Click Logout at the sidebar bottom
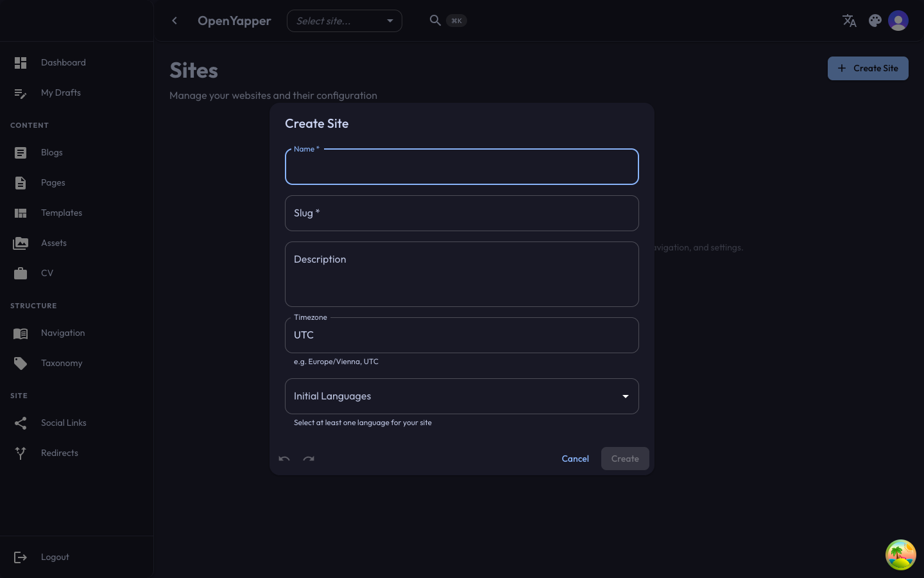Screen dimensions: 924x578 click(x=55, y=557)
